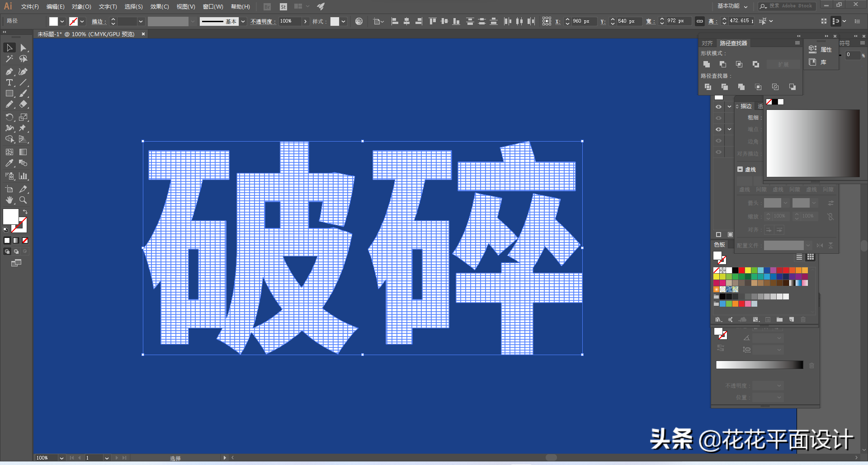Choose the Magic Wand tool

pos(9,59)
